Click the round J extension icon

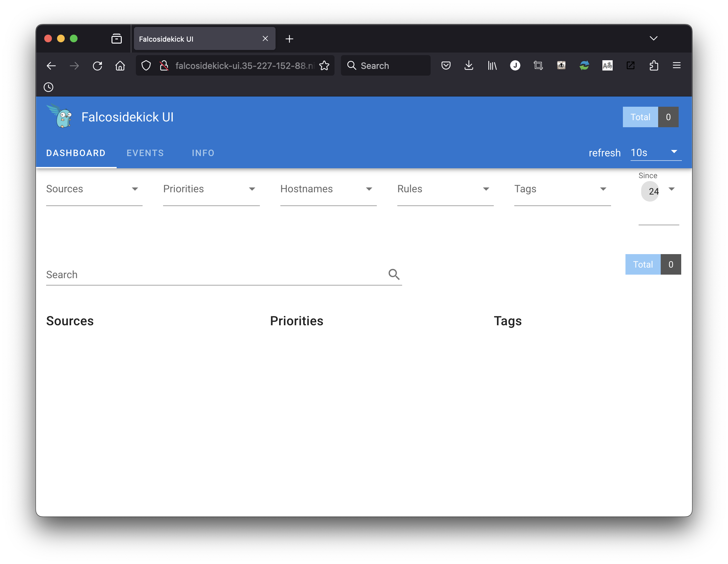click(515, 65)
